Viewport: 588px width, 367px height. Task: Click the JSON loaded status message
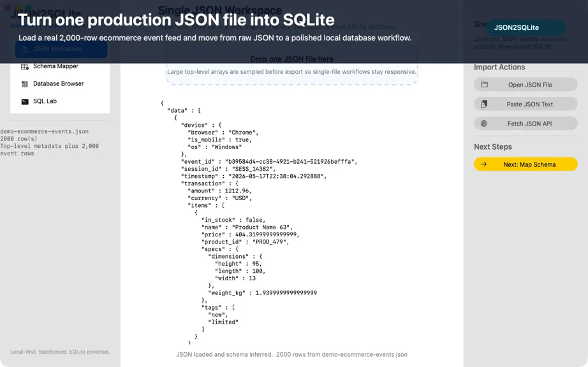(x=291, y=354)
